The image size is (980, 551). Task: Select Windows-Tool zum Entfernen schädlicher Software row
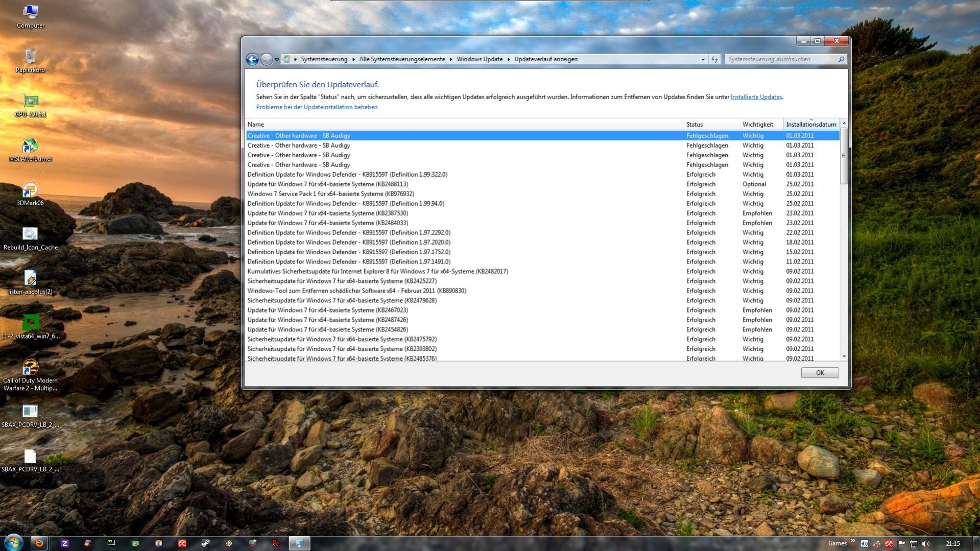coord(542,291)
